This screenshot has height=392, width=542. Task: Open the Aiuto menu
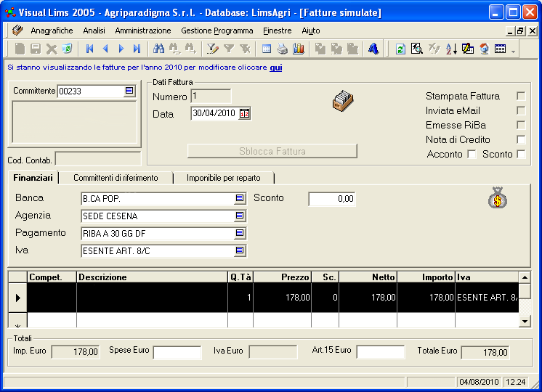coord(311,30)
